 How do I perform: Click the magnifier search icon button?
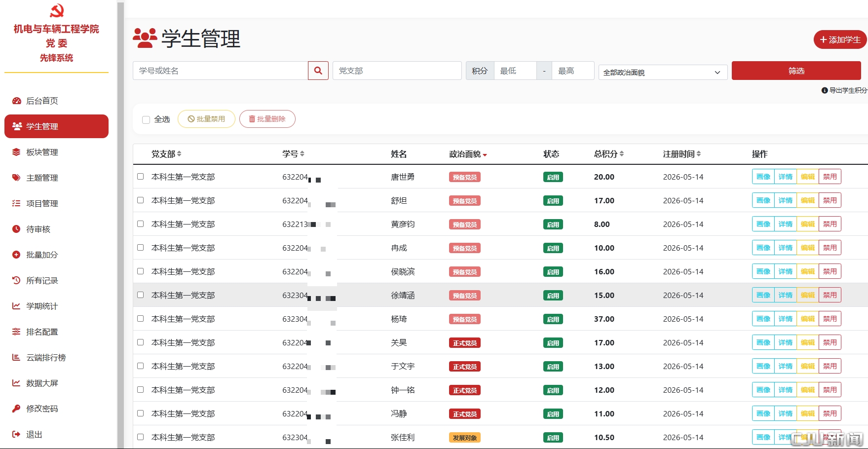pyautogui.click(x=318, y=71)
